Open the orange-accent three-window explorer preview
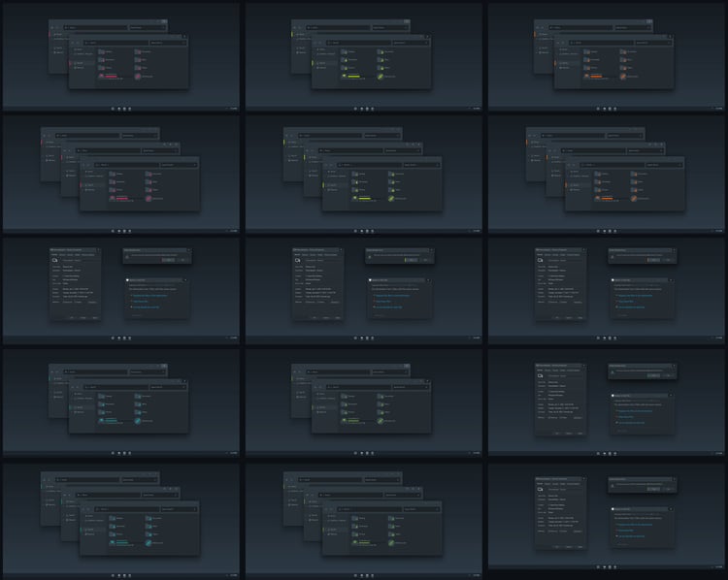728x580 pixels. [x=606, y=175]
